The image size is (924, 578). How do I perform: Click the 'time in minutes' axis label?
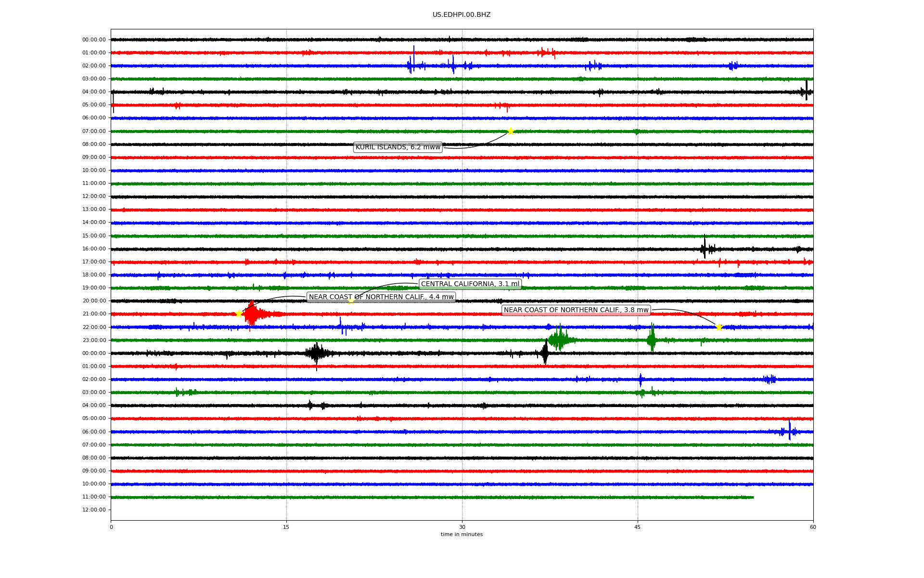[462, 534]
